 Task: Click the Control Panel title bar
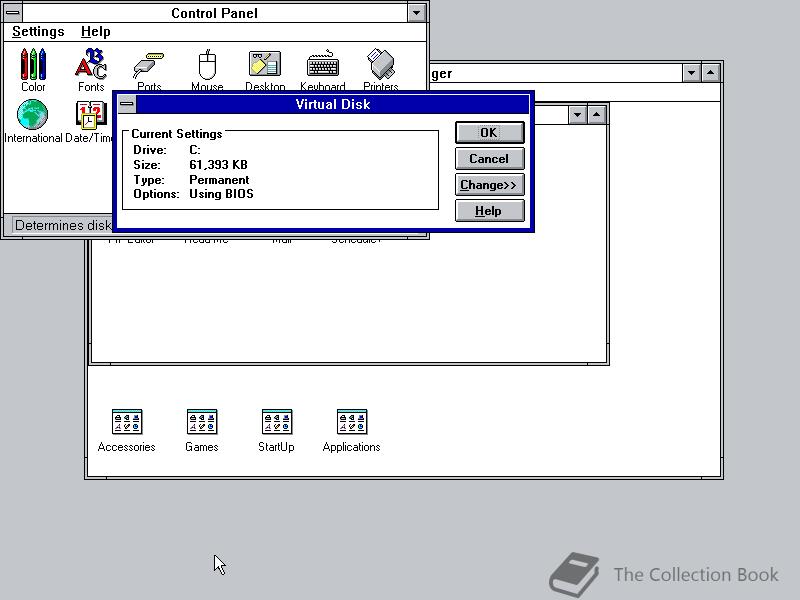(x=214, y=13)
